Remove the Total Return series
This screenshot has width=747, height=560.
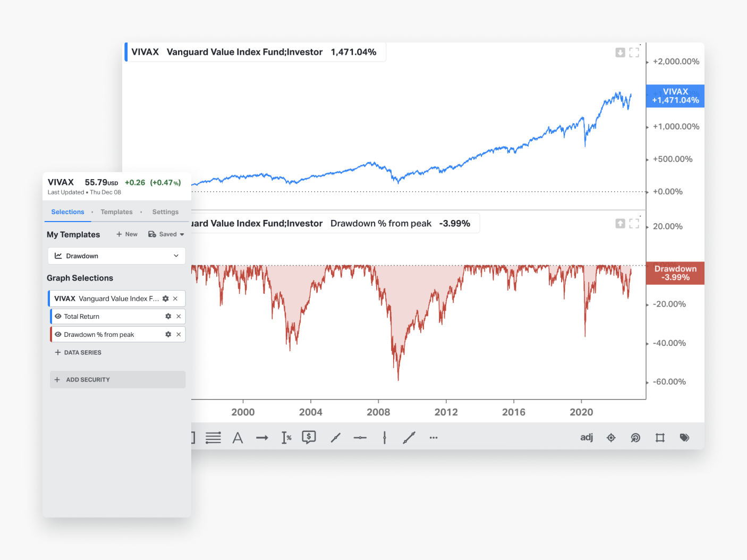[x=179, y=316]
